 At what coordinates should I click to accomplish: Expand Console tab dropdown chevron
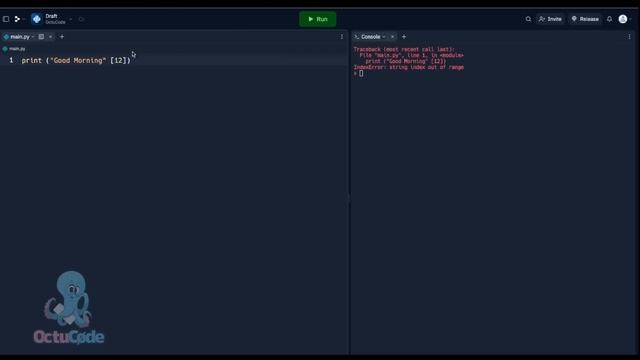384,37
